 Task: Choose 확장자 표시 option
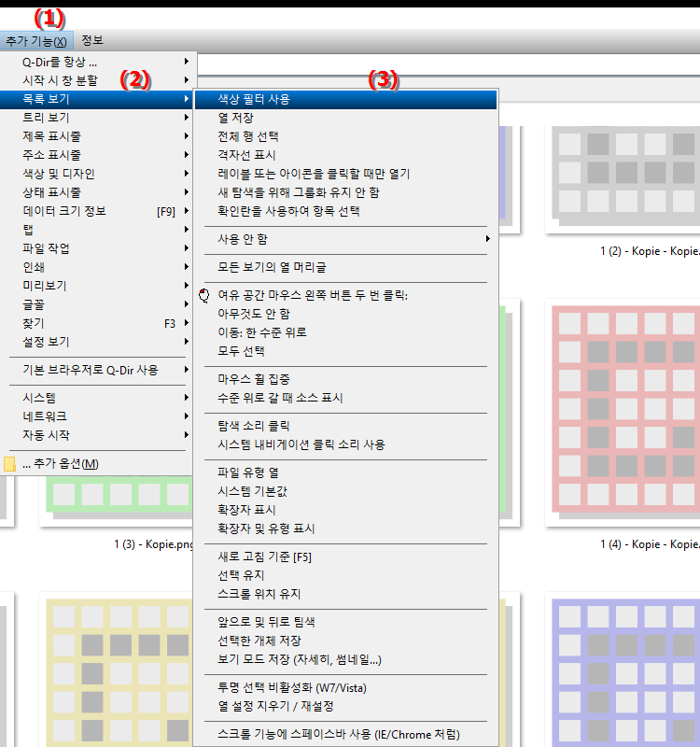pyautogui.click(x=345, y=510)
